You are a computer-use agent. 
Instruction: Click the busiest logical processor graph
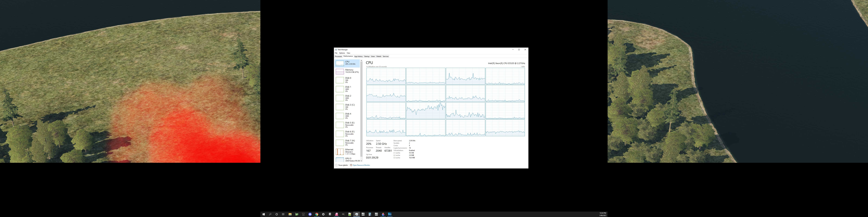coord(426,111)
